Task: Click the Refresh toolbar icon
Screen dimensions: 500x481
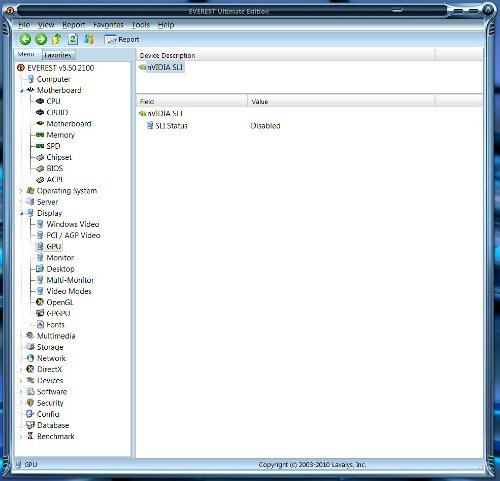Action: click(73, 39)
